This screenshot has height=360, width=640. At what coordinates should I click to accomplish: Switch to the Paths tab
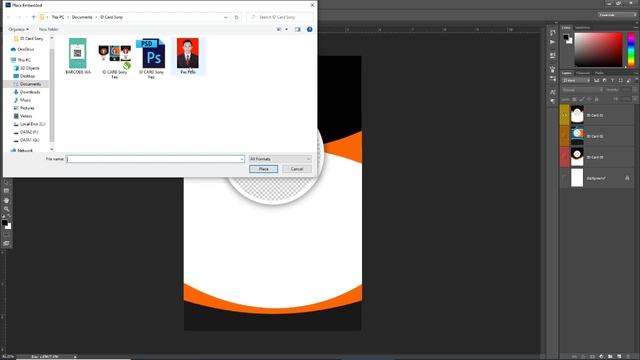(599, 73)
